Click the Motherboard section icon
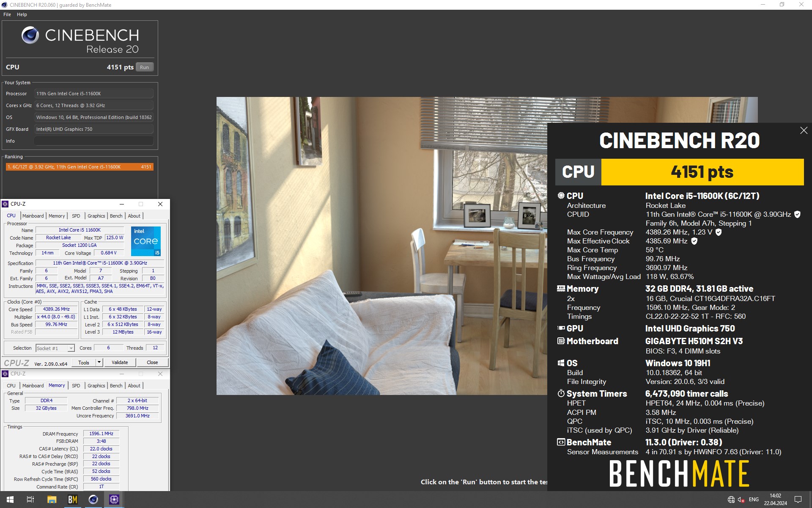The image size is (812, 508). pos(561,341)
